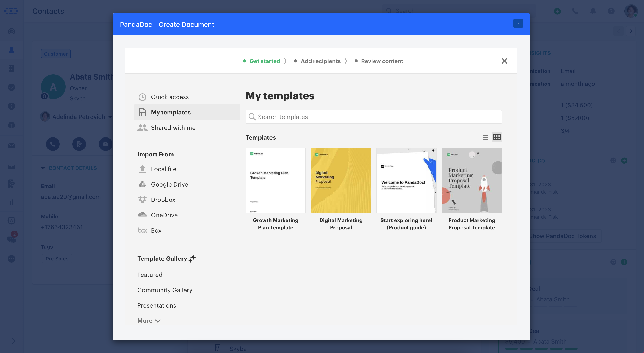Open Adelinda Petrovich owner dropdown
Screen dimensions: 644x353
(76, 117)
